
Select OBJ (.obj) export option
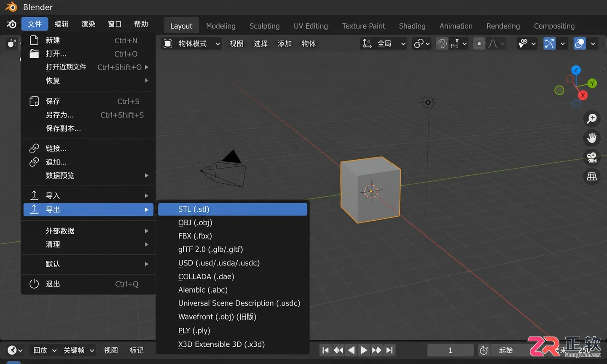233,222
